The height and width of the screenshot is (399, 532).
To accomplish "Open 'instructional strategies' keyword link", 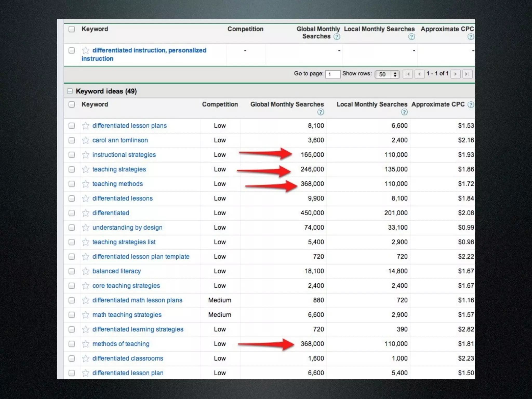I will pyautogui.click(x=124, y=155).
